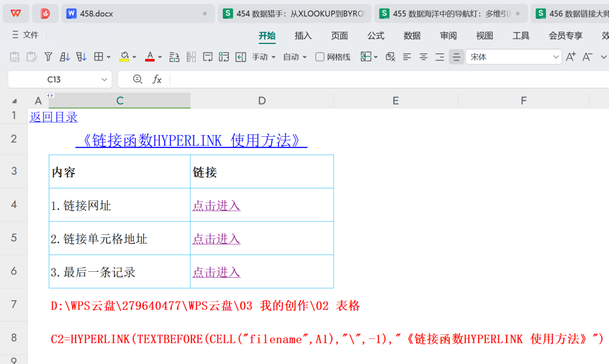
Task: Open the red Docer icon tab
Action: pos(45,14)
